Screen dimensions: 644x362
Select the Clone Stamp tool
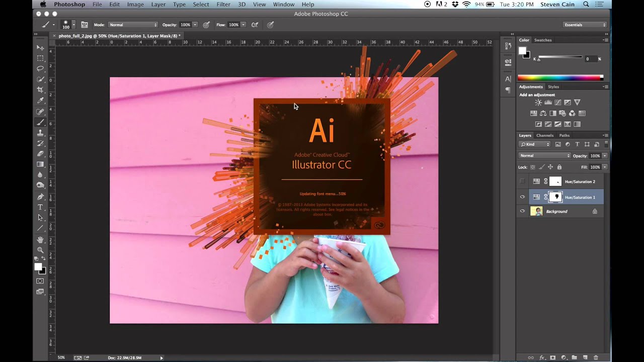pos(40,133)
